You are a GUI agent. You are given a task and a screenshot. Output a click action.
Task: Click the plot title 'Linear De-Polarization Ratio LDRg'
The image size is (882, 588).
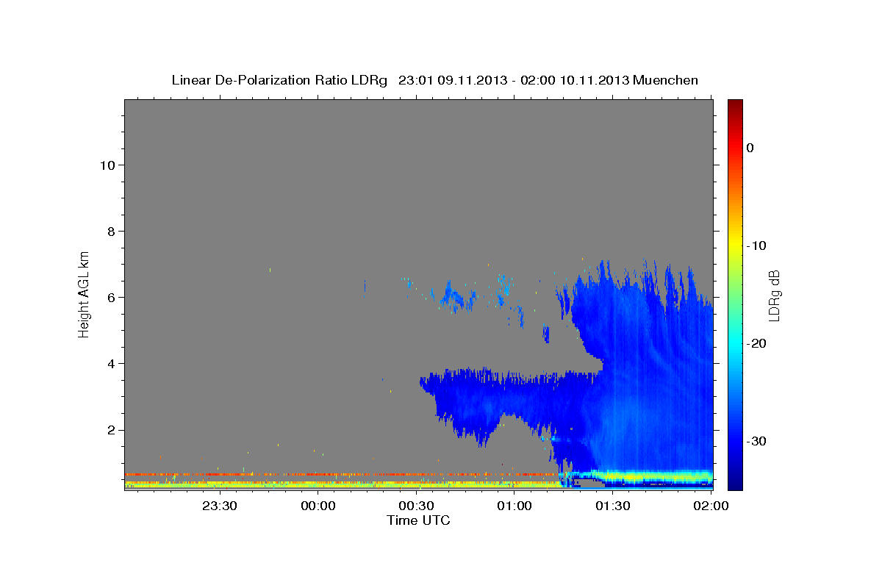(x=279, y=80)
